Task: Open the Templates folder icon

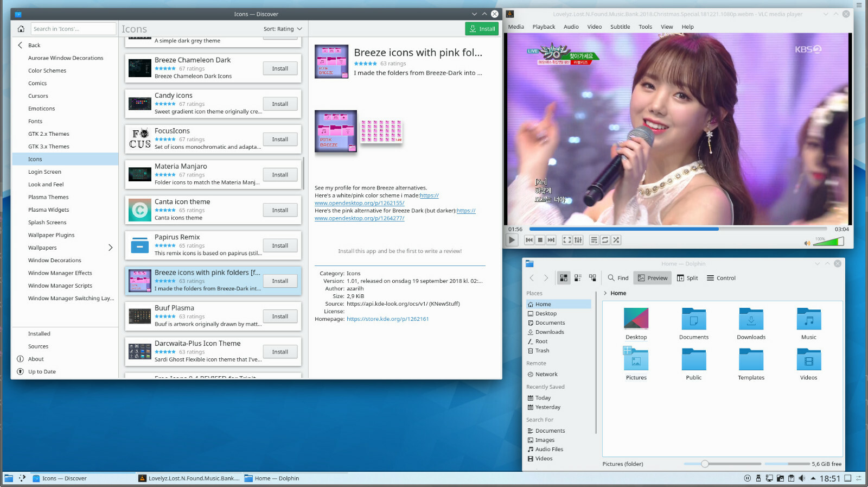Action: click(751, 359)
